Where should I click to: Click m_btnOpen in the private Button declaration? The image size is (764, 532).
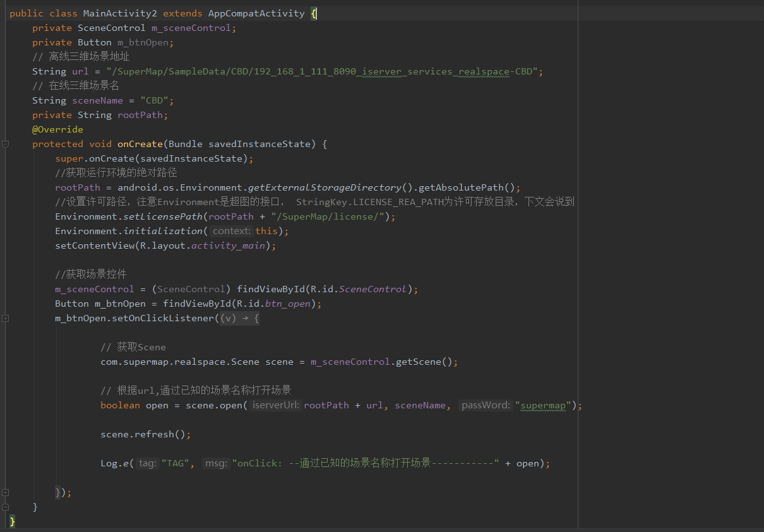(143, 42)
